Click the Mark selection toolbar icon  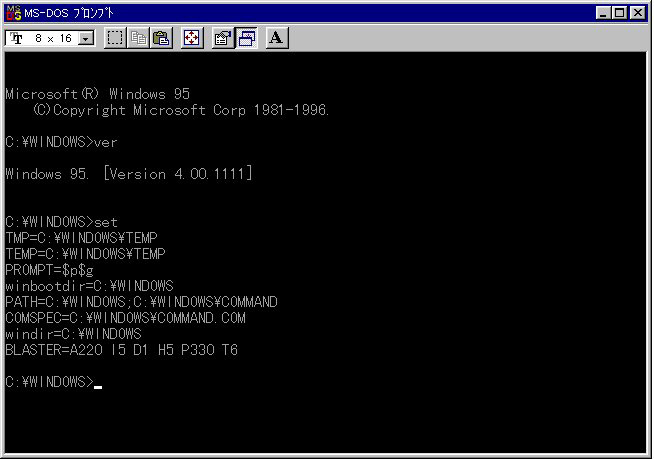click(x=115, y=38)
